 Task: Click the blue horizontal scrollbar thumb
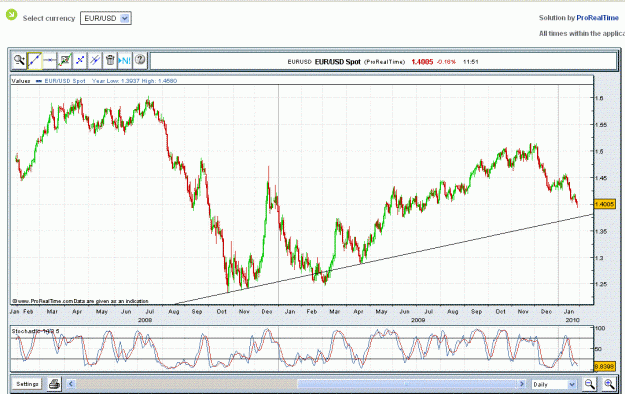[407, 384]
